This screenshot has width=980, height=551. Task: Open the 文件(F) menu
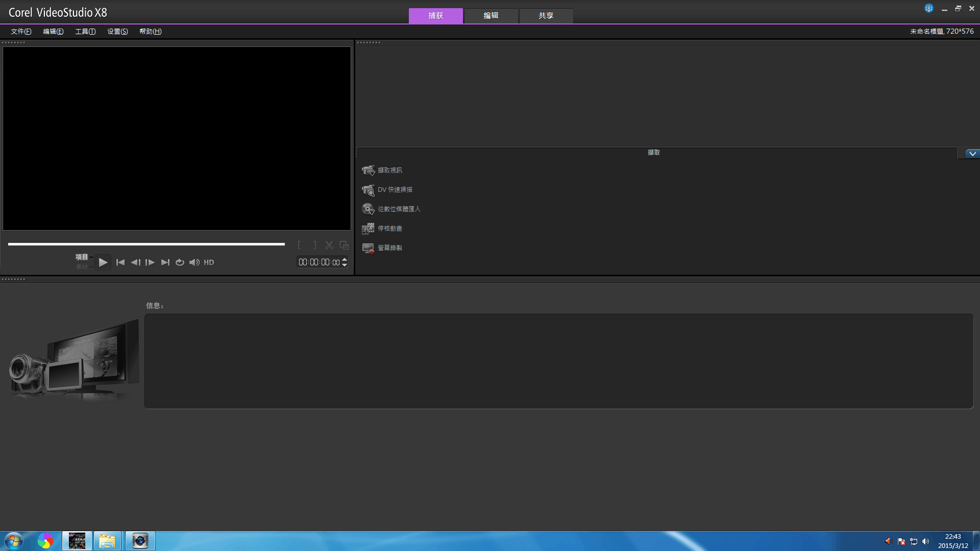(x=21, y=32)
